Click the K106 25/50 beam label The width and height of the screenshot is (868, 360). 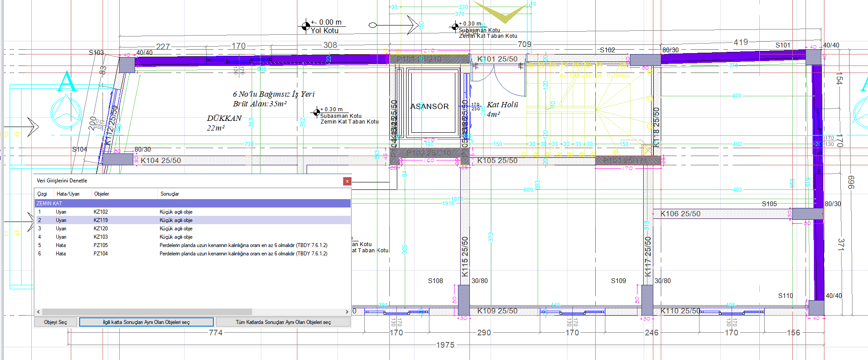click(x=681, y=214)
